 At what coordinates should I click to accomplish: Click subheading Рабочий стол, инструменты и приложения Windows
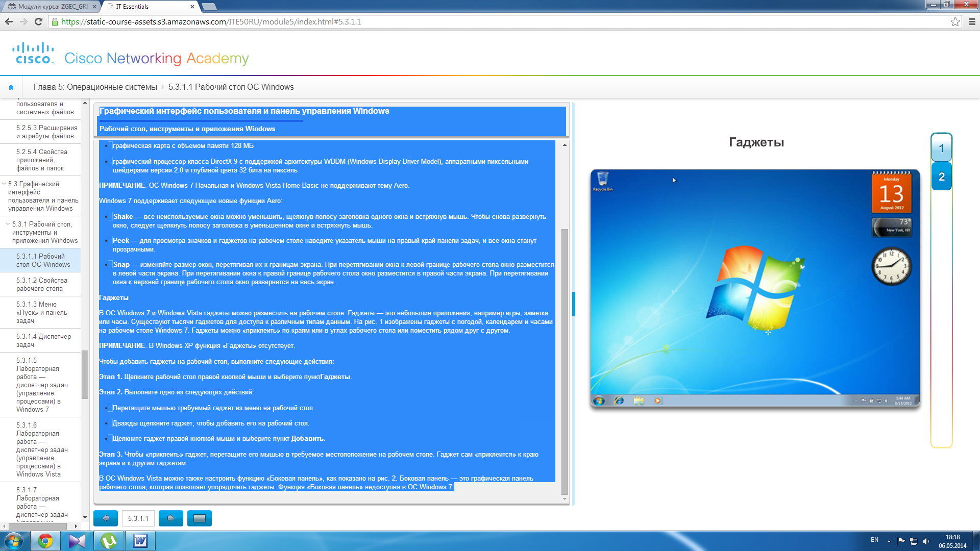[187, 129]
